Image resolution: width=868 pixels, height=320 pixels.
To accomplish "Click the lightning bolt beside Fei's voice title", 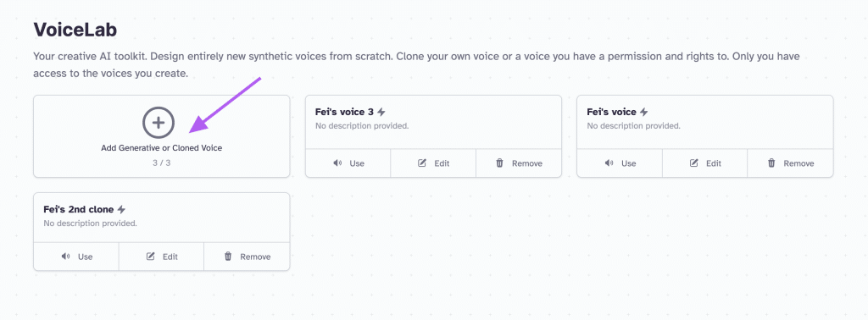I will (x=643, y=113).
